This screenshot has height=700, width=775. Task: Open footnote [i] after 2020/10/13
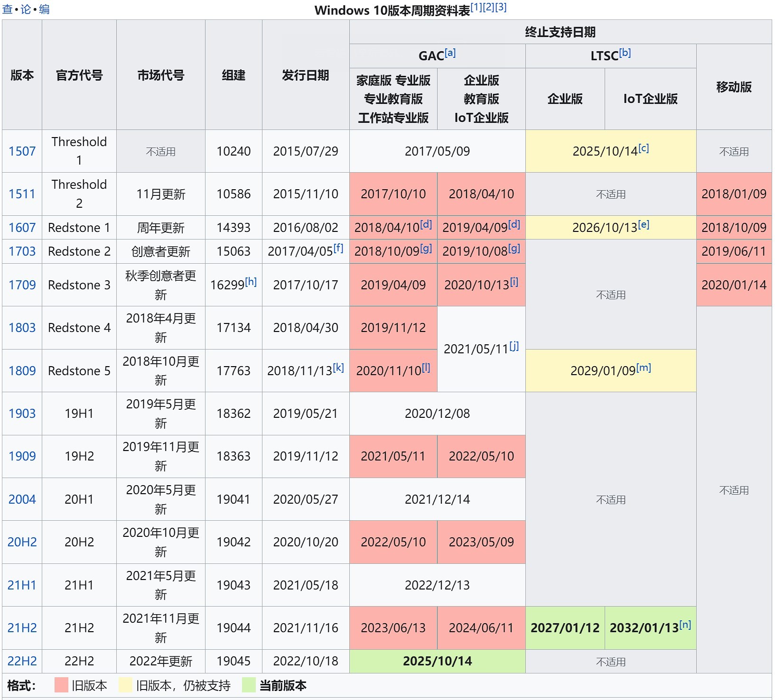coord(514,282)
